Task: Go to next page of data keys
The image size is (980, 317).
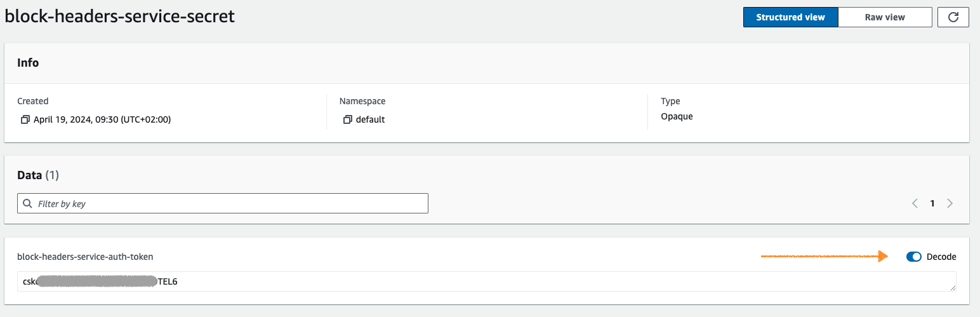Action: click(x=950, y=204)
